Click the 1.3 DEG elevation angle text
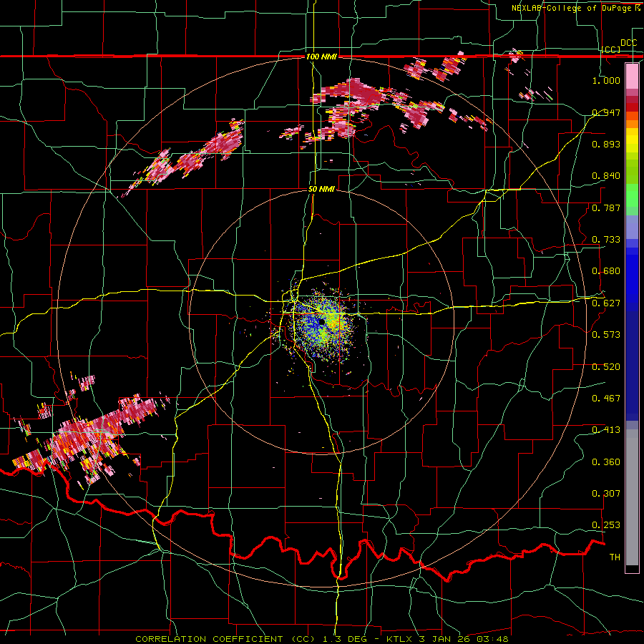644x644 pixels. [x=343, y=639]
